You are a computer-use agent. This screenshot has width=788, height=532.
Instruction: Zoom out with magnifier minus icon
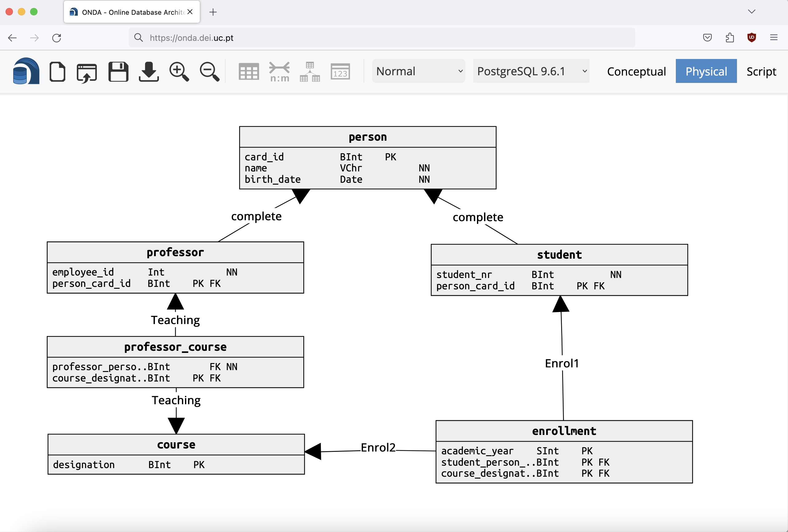coord(209,72)
